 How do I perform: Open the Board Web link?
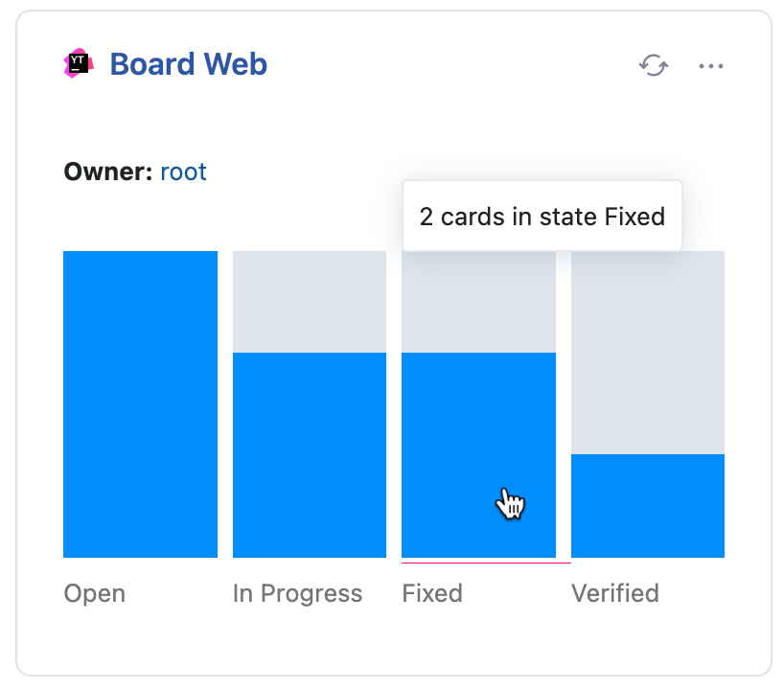[187, 64]
